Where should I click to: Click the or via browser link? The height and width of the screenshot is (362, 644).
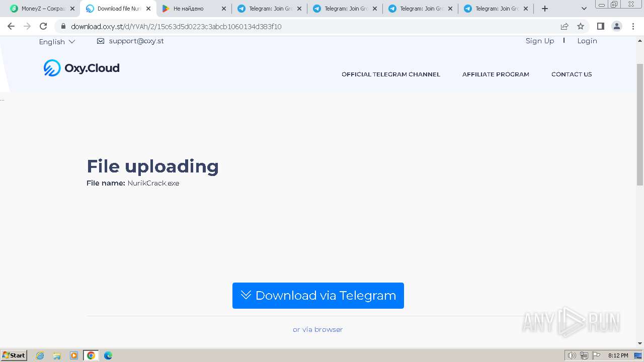click(x=318, y=329)
